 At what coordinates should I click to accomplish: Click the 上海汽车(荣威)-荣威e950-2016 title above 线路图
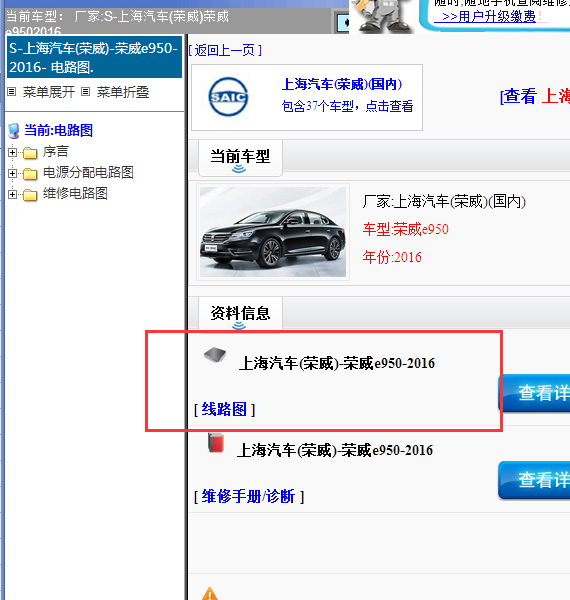coord(337,363)
